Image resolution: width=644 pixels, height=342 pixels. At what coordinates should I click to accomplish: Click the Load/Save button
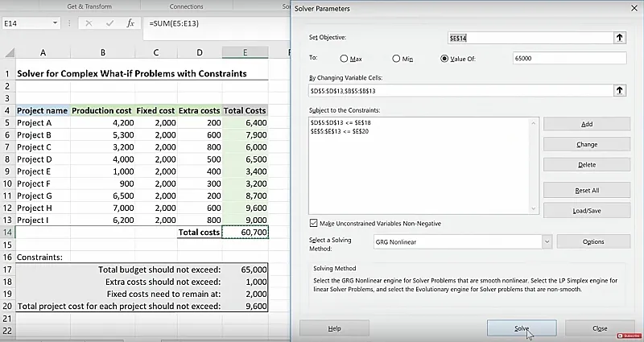(x=586, y=210)
